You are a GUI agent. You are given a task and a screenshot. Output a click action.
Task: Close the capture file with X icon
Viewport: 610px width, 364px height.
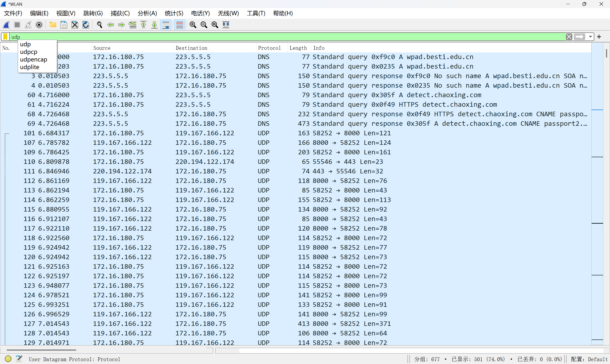coord(75,25)
